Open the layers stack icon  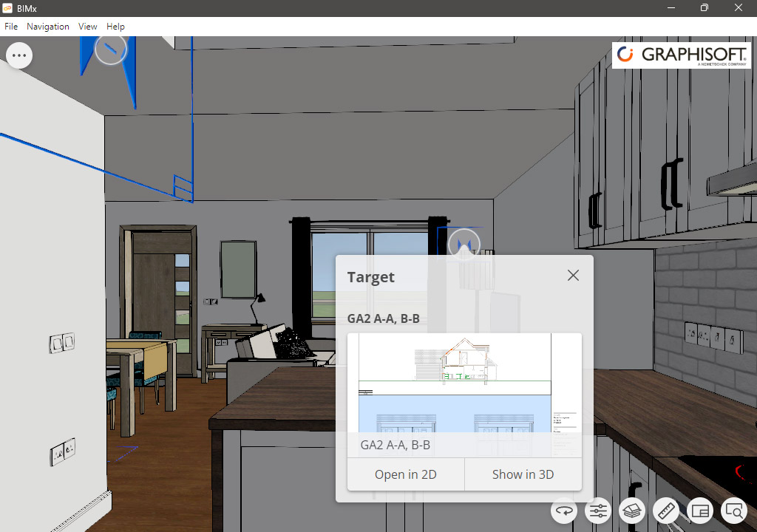coord(632,511)
